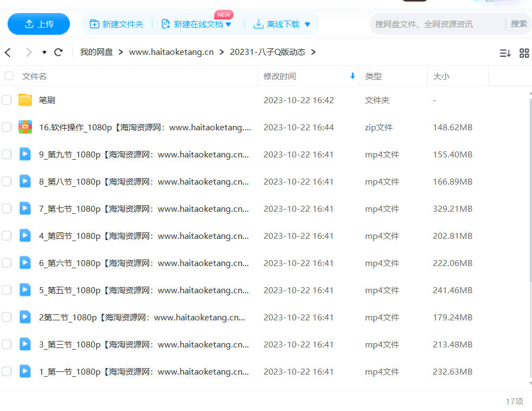532x411 pixels.
Task: Click the video icon of 2第二节
Action: (25, 317)
